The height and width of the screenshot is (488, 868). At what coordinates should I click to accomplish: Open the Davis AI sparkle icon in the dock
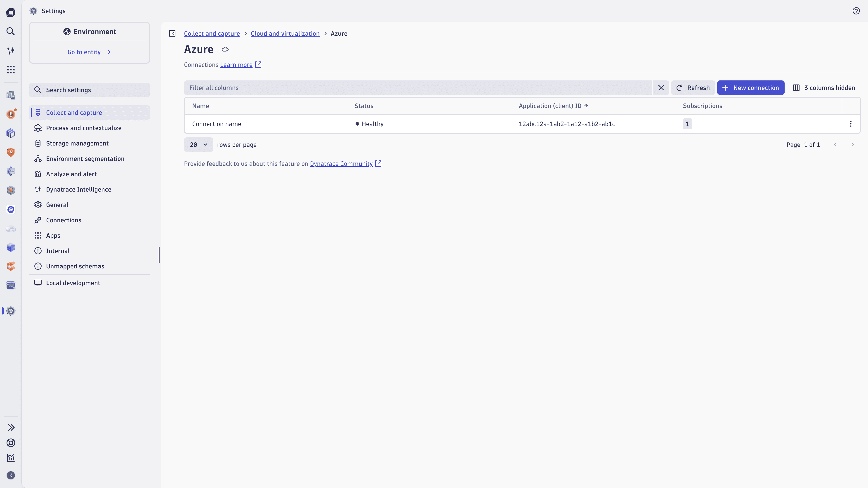click(x=11, y=51)
